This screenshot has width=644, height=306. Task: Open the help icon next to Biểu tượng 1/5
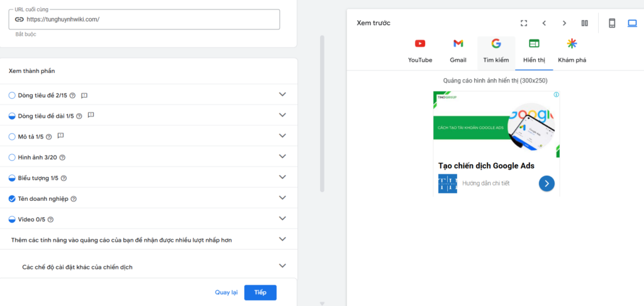click(x=64, y=179)
